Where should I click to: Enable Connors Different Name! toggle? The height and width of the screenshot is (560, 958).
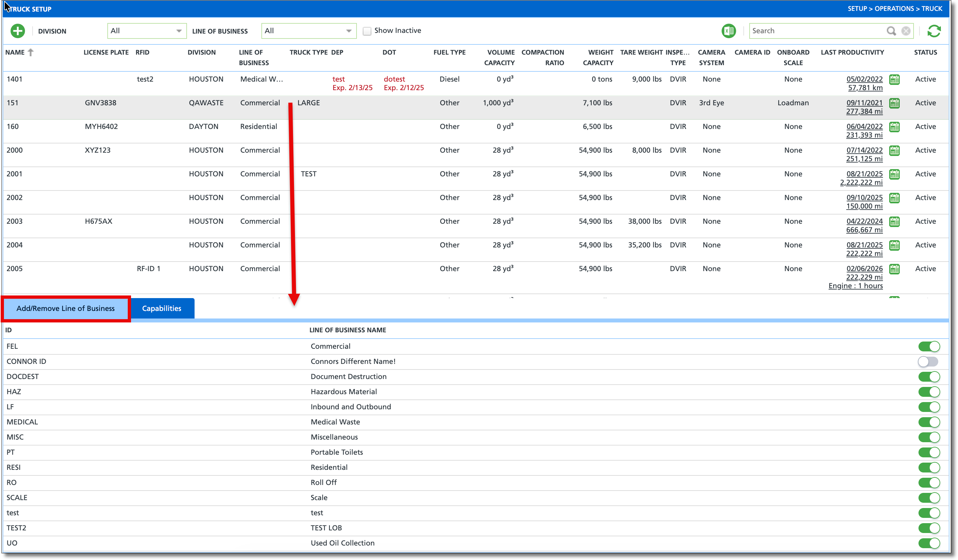(x=928, y=361)
